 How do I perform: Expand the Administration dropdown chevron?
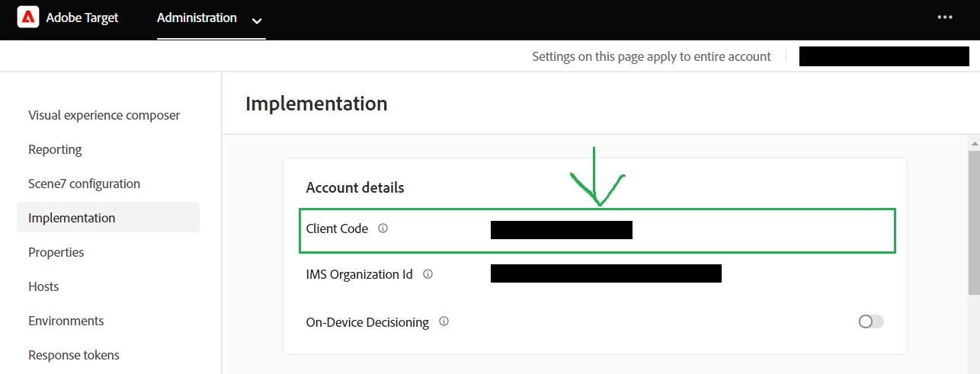pos(257,21)
